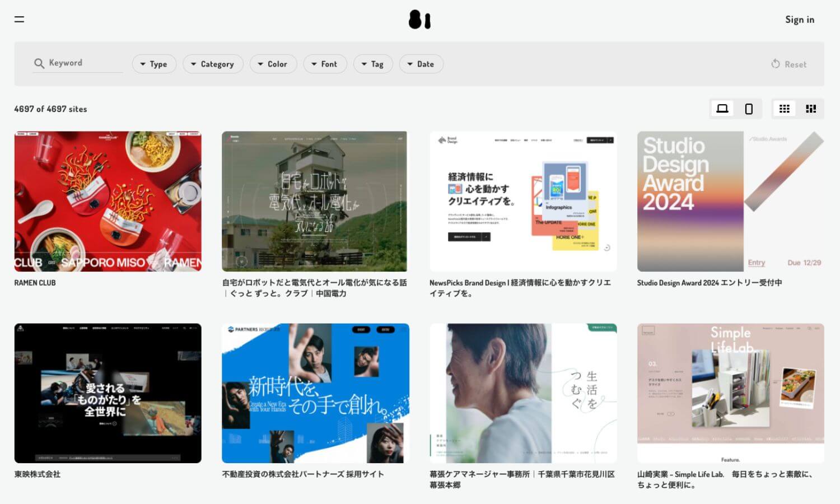
Task: Click the Reset circular arrow icon
Action: (776, 64)
